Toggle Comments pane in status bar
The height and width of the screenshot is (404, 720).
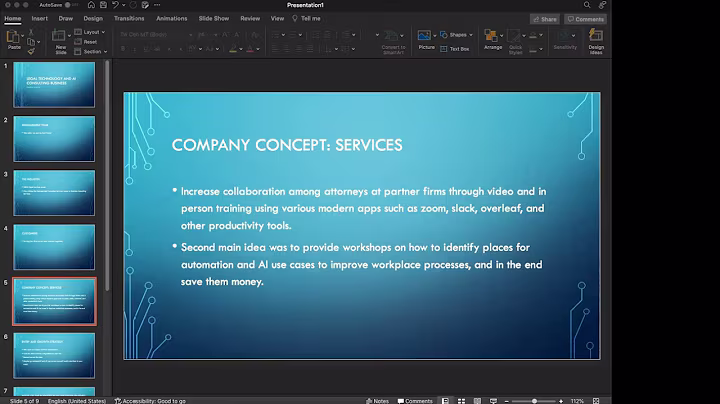click(x=415, y=401)
